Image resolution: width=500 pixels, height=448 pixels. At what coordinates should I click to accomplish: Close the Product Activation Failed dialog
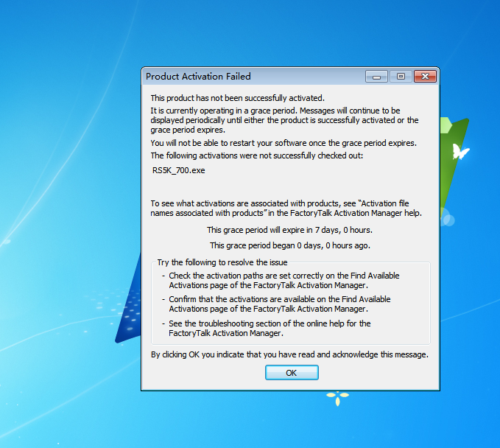tap(424, 77)
